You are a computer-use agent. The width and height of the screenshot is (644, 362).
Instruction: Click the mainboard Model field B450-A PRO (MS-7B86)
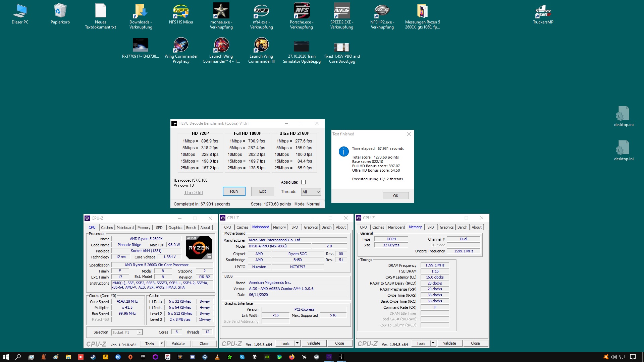(x=279, y=246)
